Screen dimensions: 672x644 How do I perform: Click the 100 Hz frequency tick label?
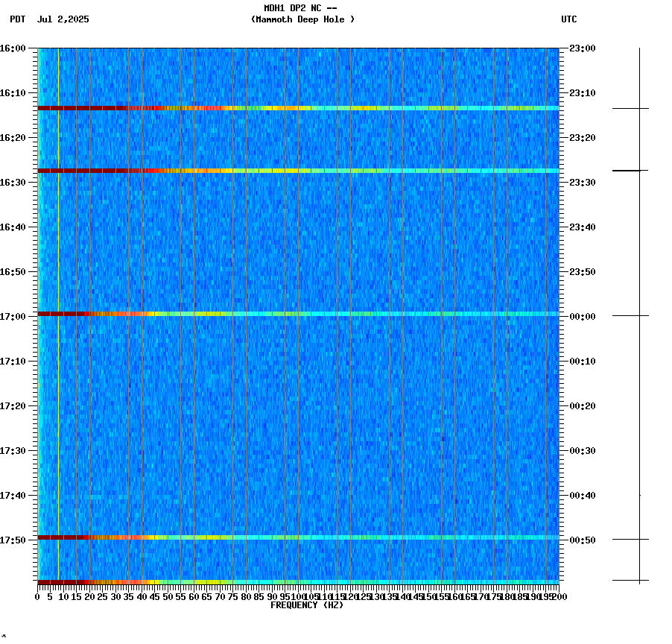(298, 596)
